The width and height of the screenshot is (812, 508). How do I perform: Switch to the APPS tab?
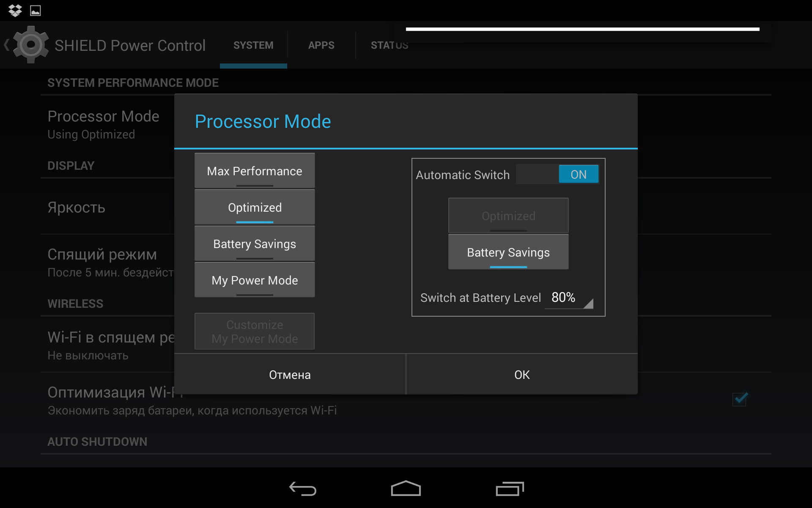point(321,45)
